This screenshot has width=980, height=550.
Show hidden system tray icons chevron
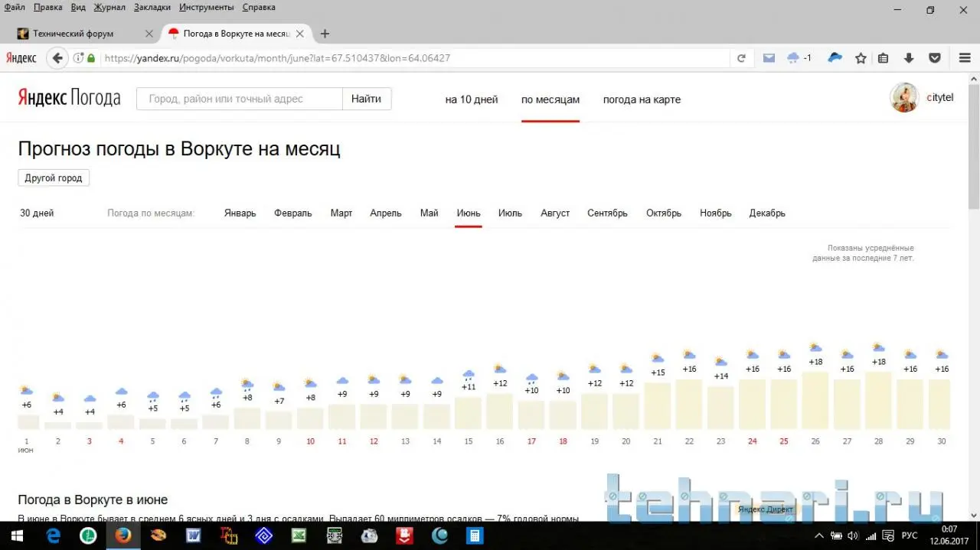point(819,535)
